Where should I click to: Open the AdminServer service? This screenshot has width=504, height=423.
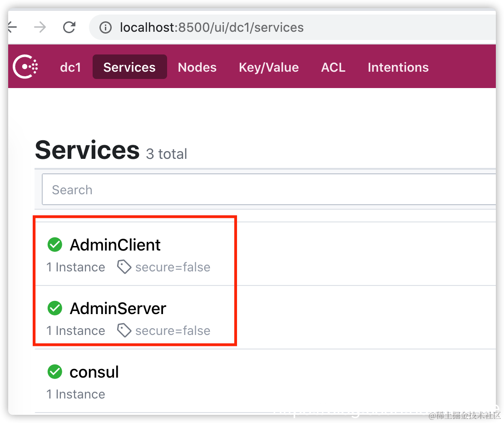point(118,309)
